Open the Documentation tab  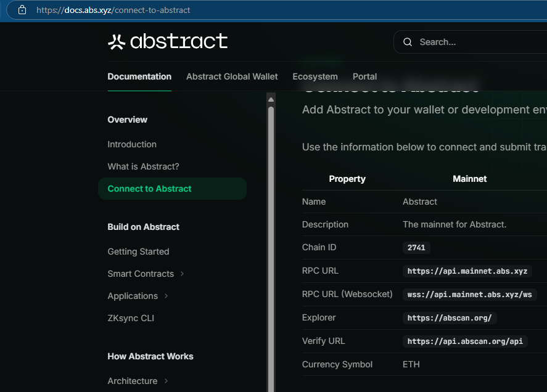coord(139,76)
